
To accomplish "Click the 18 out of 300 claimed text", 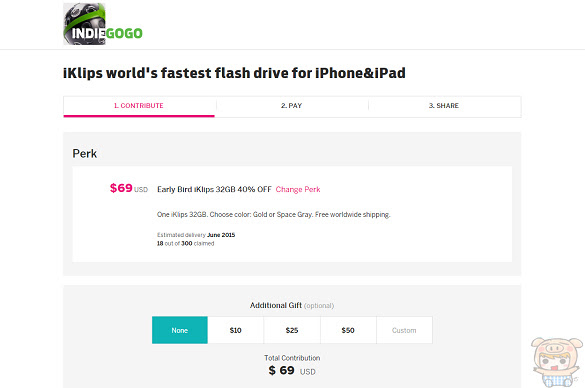I will 185,244.
